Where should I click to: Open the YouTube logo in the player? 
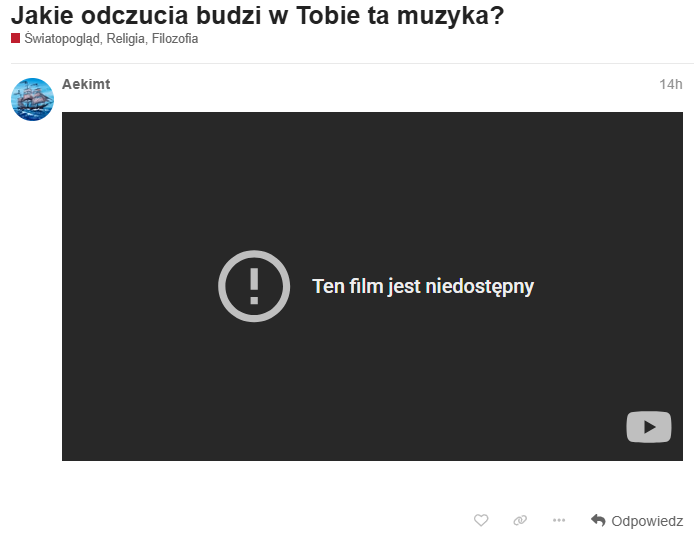pos(649,427)
